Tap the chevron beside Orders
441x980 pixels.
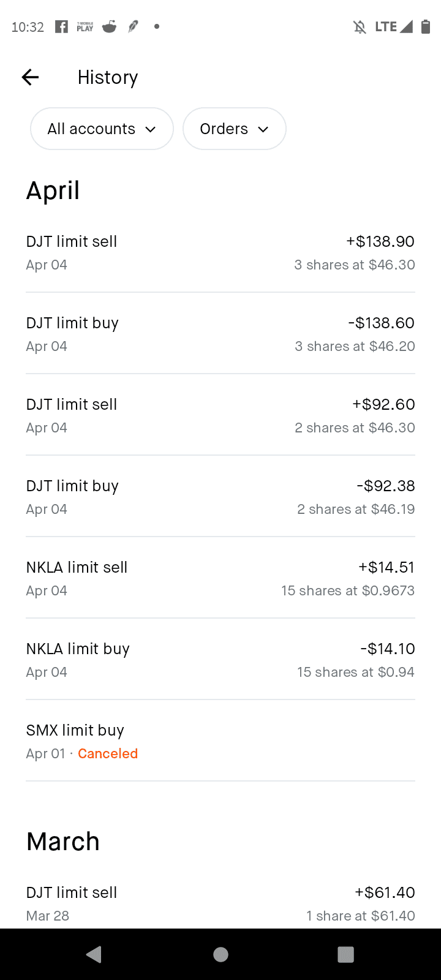click(x=263, y=129)
